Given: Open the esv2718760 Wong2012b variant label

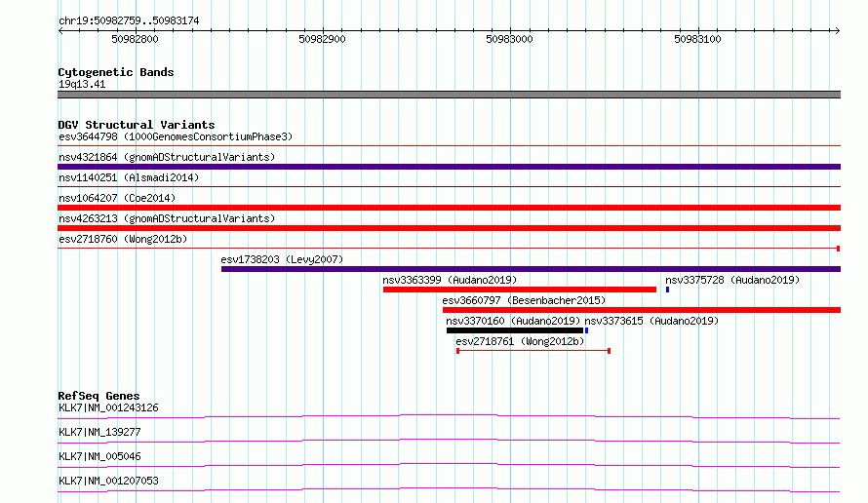Looking at the screenshot, I should (123, 239).
